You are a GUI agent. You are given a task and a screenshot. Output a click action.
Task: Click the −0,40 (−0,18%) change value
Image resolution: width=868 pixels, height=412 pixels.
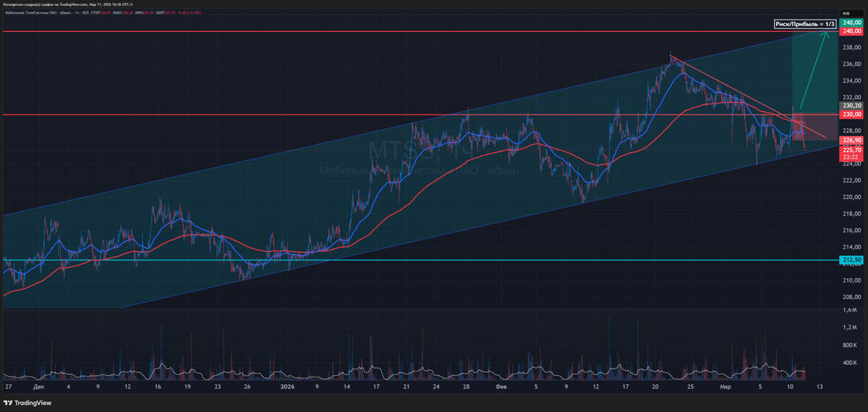[x=189, y=12]
